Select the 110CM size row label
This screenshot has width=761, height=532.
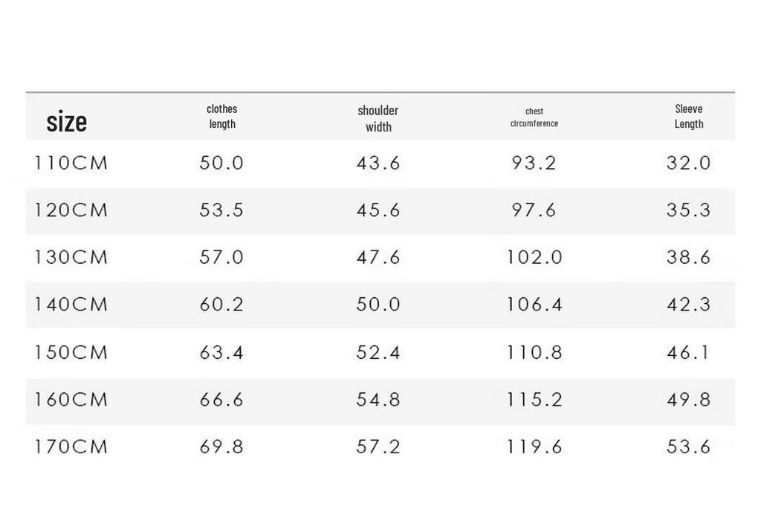pyautogui.click(x=71, y=163)
